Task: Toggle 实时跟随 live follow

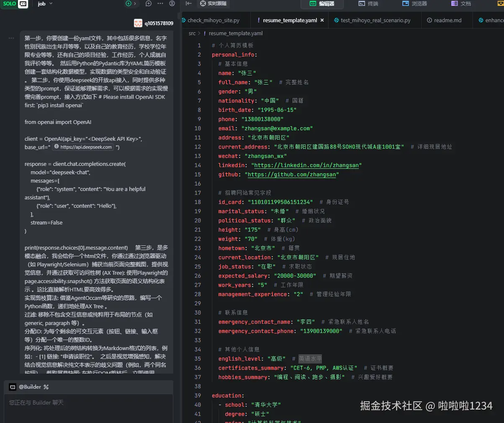Action: click(x=213, y=3)
